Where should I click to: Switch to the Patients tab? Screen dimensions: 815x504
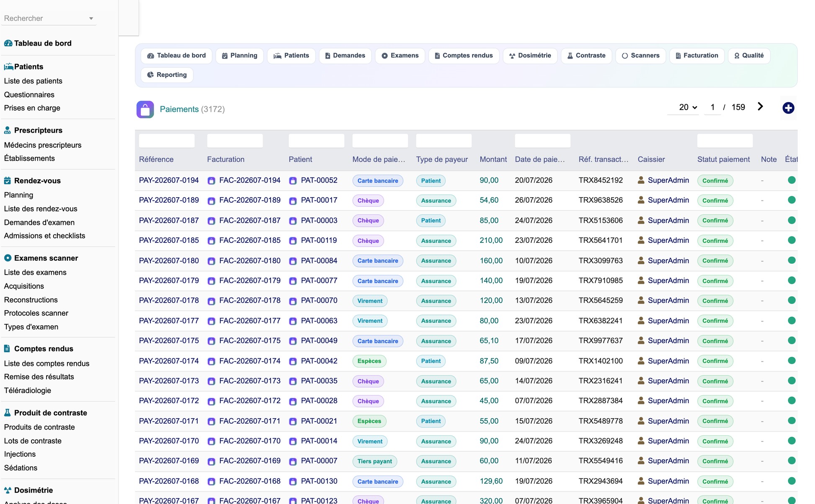[291, 56]
